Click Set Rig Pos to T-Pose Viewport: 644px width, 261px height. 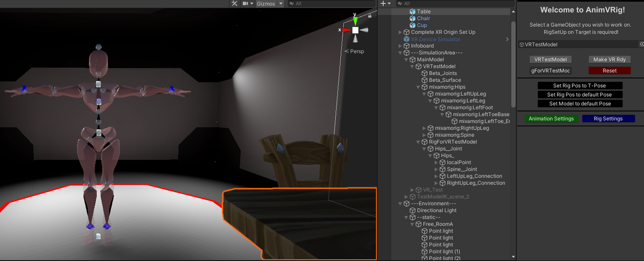pos(580,86)
